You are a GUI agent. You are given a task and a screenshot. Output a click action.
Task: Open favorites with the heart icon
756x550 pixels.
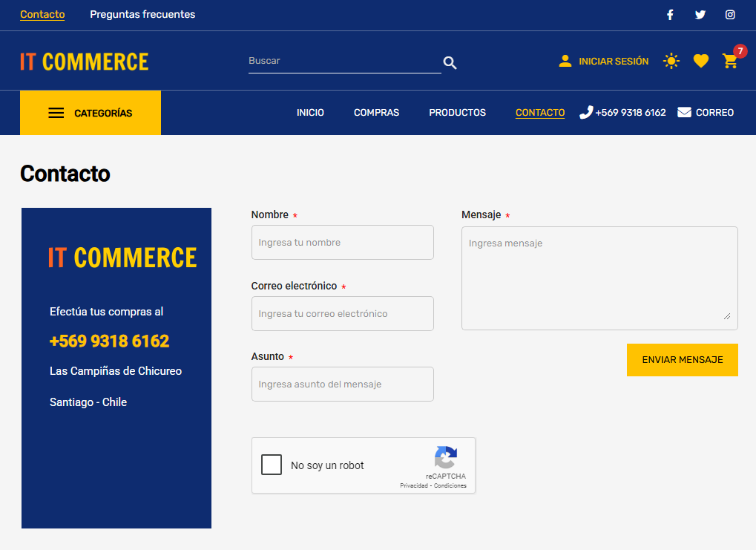[x=701, y=61]
